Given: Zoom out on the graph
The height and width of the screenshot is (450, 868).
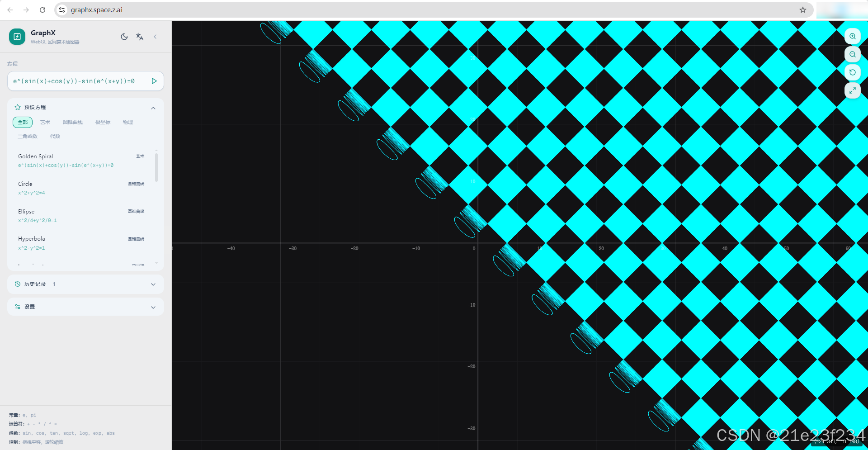Looking at the screenshot, I should coord(852,54).
